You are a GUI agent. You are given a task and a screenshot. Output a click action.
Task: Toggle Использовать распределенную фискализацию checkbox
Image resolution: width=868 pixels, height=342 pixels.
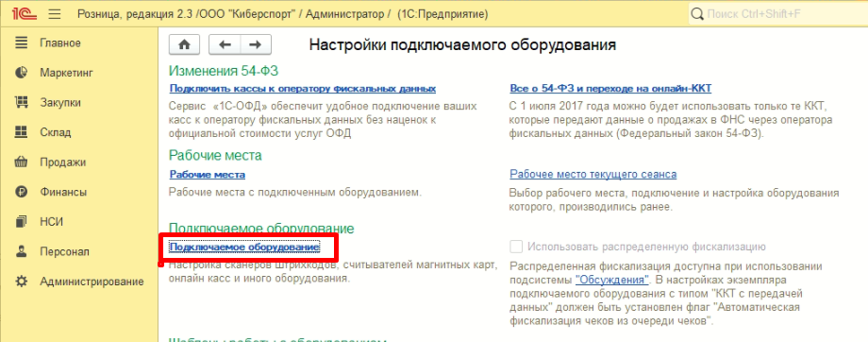tap(516, 247)
